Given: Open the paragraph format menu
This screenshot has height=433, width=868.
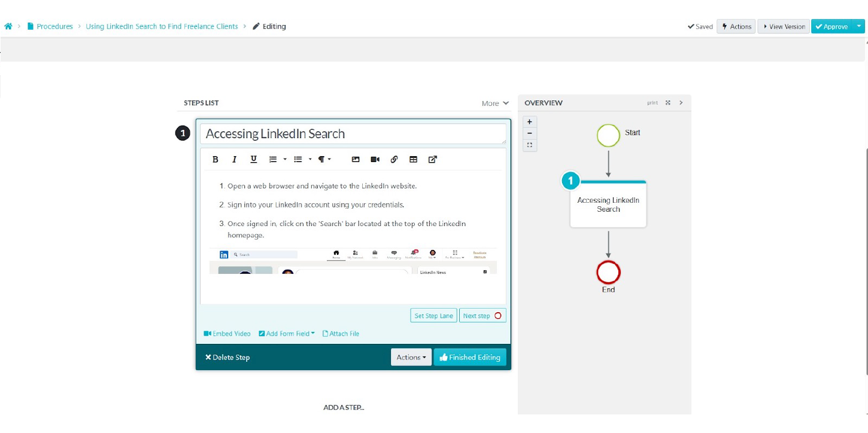Looking at the screenshot, I should point(324,160).
